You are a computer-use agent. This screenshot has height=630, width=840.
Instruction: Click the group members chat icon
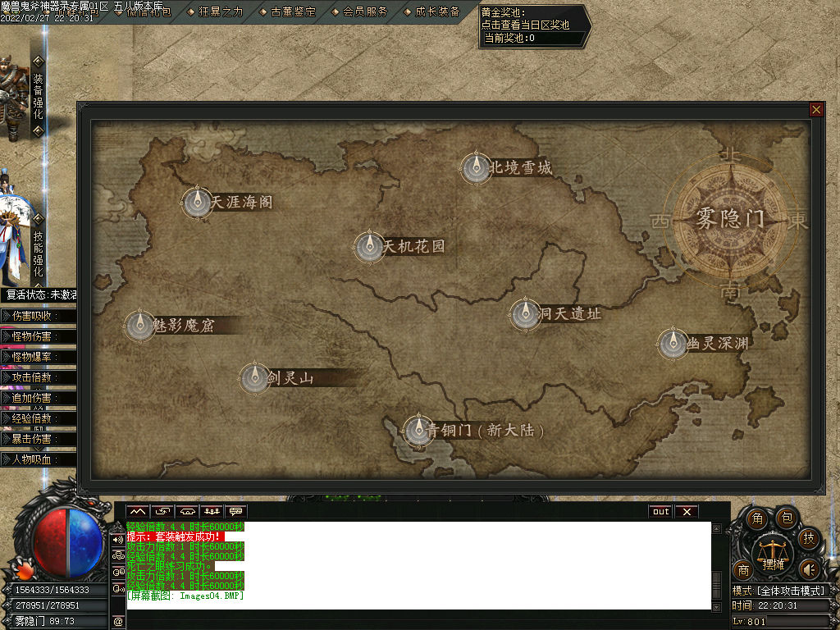pyautogui.click(x=212, y=512)
